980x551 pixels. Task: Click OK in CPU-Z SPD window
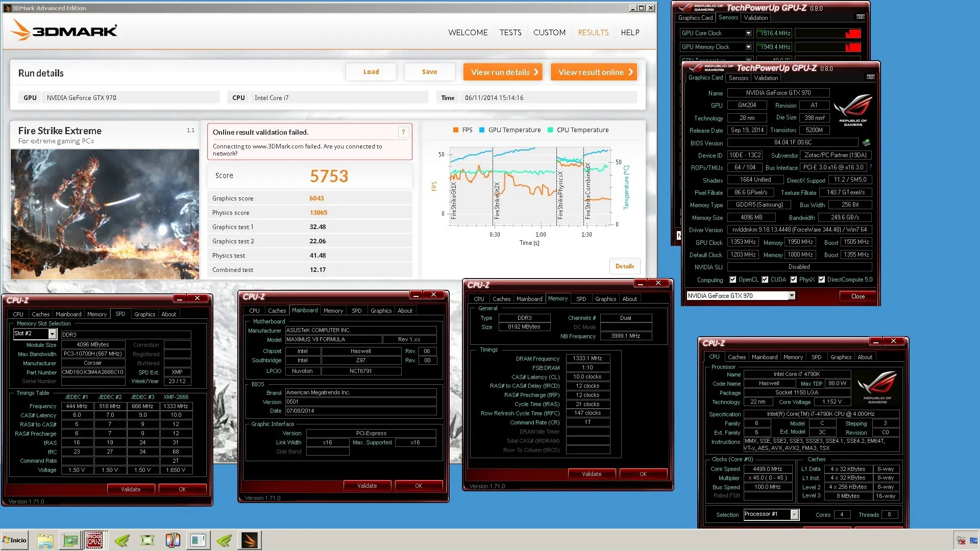182,489
